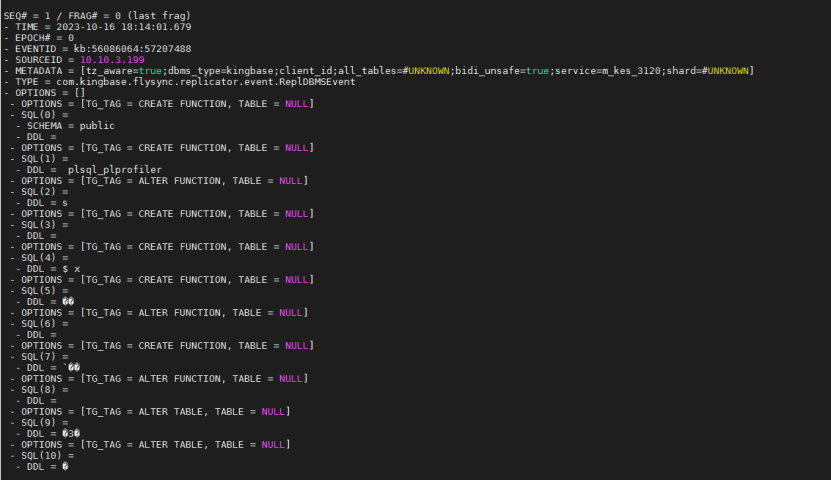Click the plsql_plprofiler DDL value

pos(114,170)
